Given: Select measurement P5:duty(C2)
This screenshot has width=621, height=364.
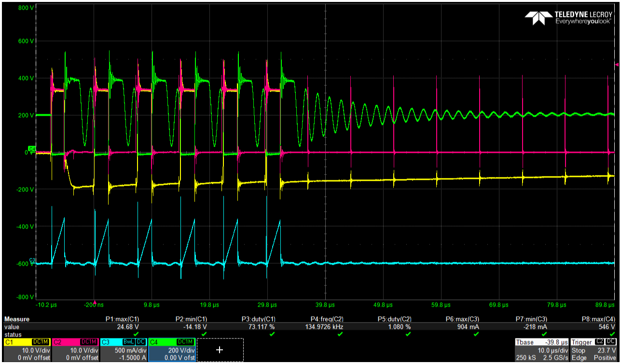Looking at the screenshot, I should coord(394,319).
